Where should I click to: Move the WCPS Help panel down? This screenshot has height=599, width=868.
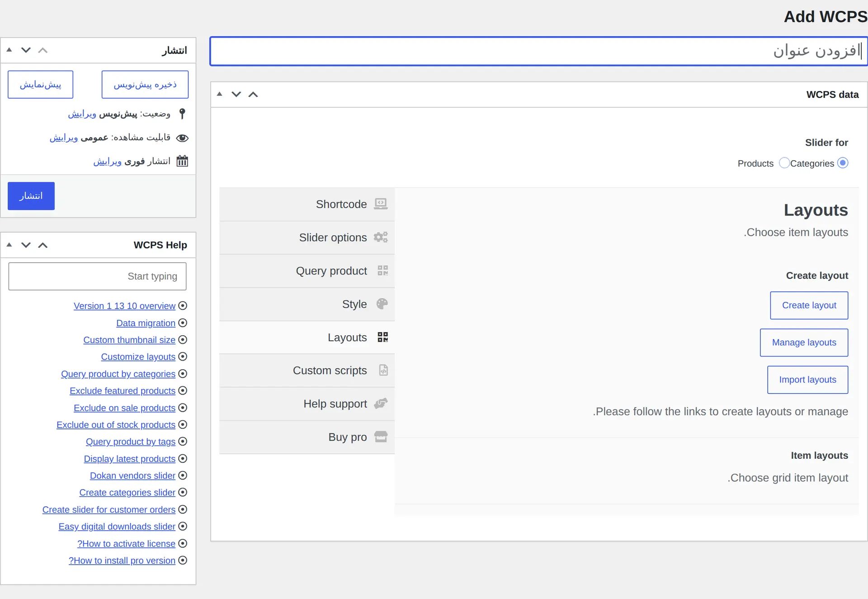(x=26, y=245)
